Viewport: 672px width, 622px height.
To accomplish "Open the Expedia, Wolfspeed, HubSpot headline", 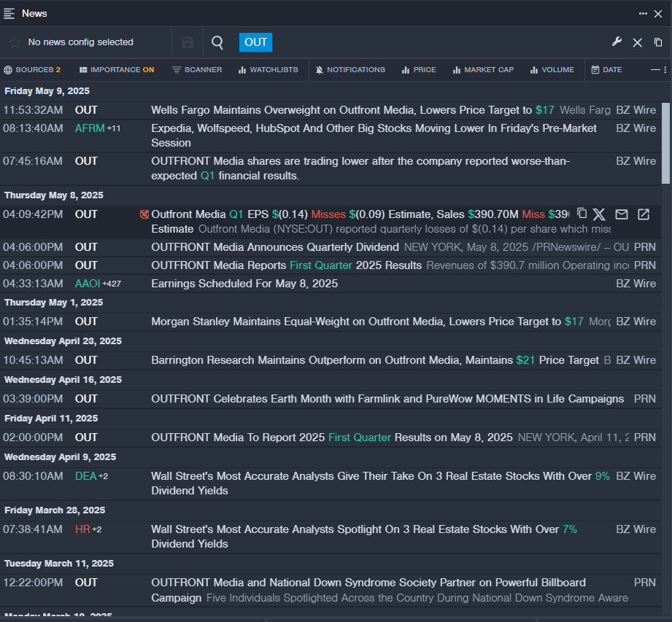I will pos(374,136).
